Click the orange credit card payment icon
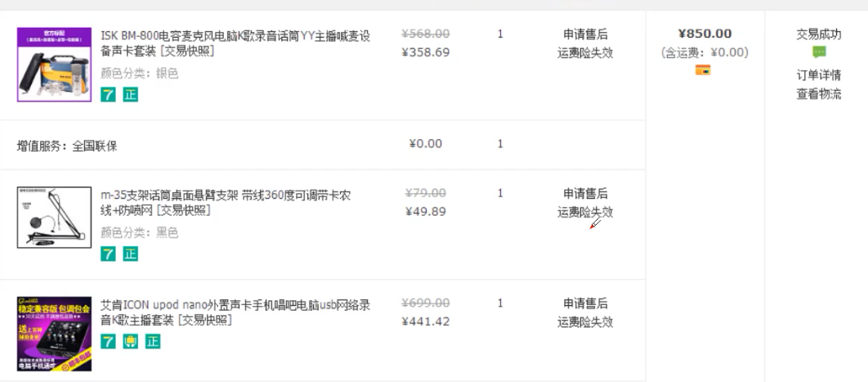This screenshot has width=868, height=382. [702, 70]
